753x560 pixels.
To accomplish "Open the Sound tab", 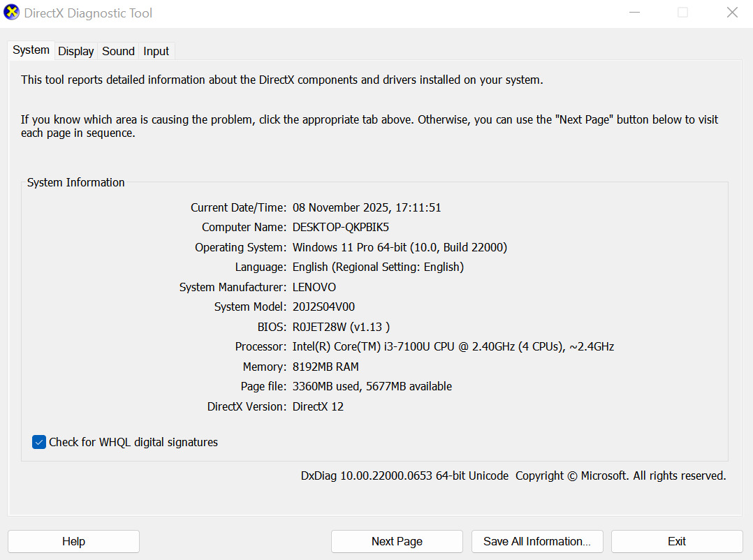I will [118, 51].
